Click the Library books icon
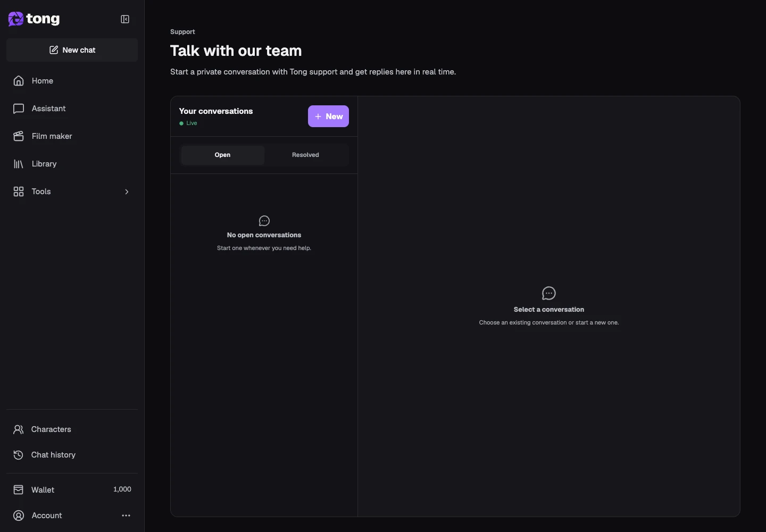 pyautogui.click(x=19, y=164)
